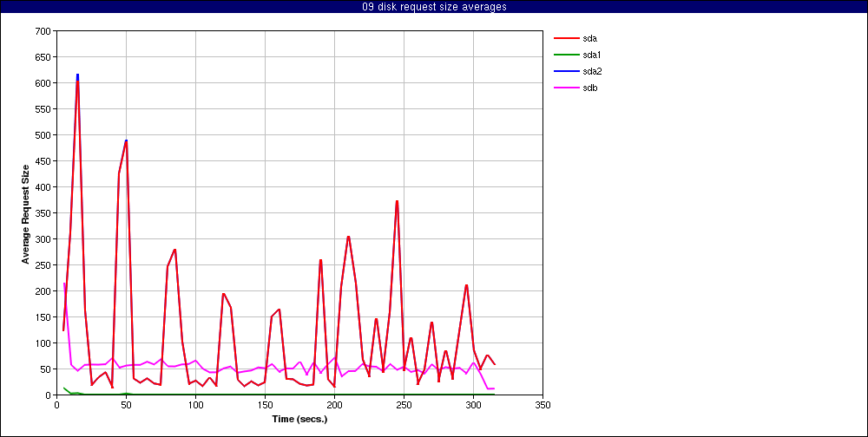Click the 200 tick label on the x-axis
The image size is (868, 437).
[x=335, y=405]
